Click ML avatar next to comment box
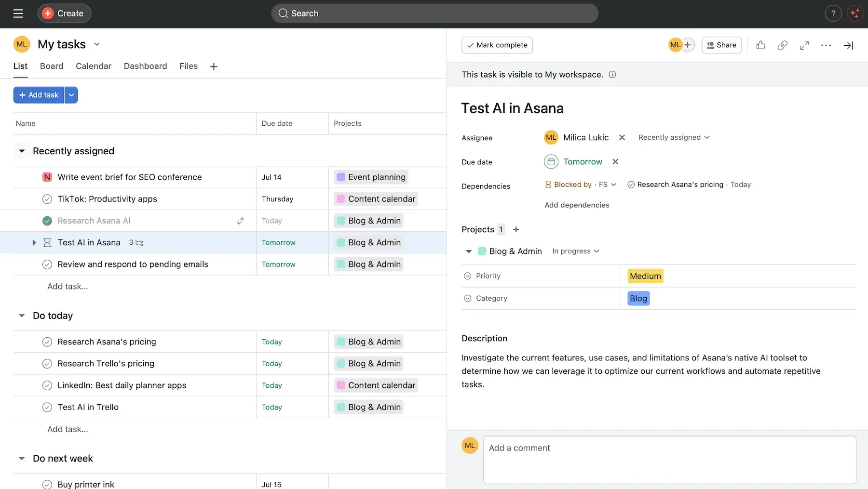 point(470,446)
